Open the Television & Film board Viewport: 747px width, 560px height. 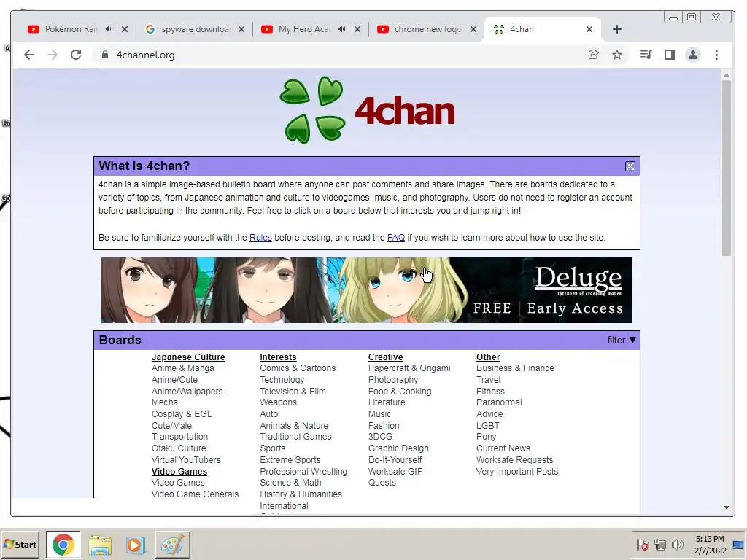tap(293, 392)
